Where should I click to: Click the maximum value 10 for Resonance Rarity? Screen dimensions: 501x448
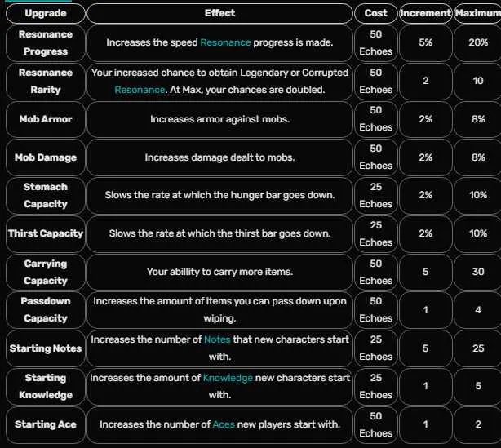click(x=477, y=81)
